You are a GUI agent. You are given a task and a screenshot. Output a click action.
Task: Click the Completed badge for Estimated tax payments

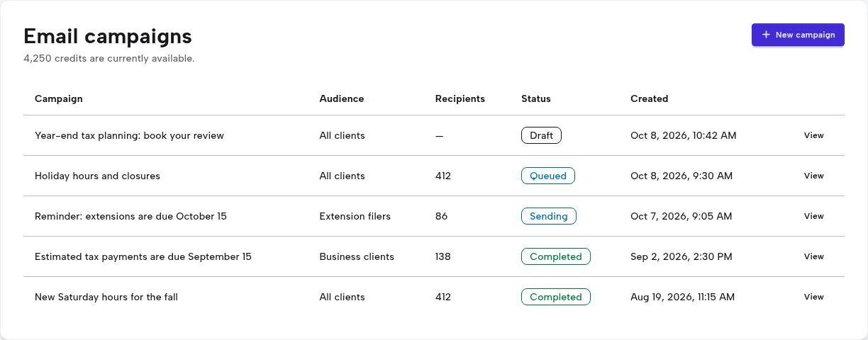(x=556, y=256)
